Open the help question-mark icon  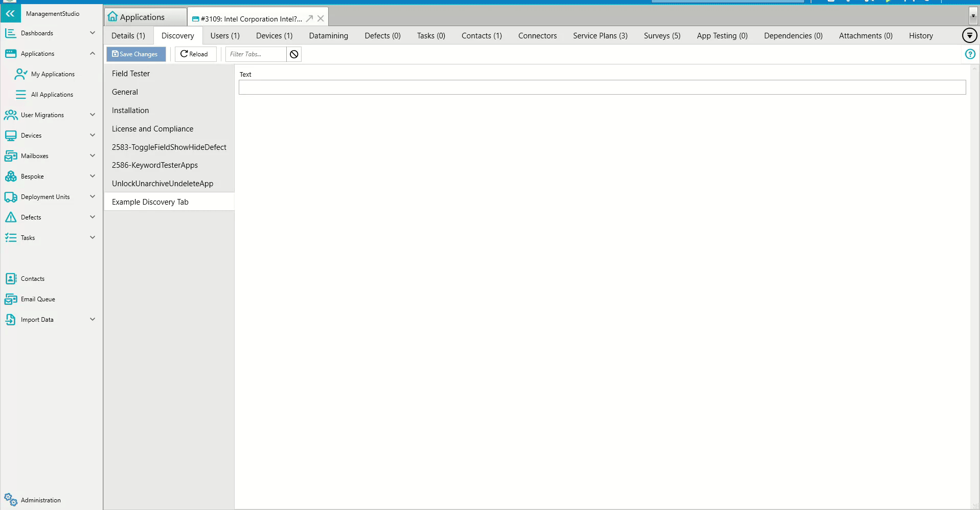970,54
